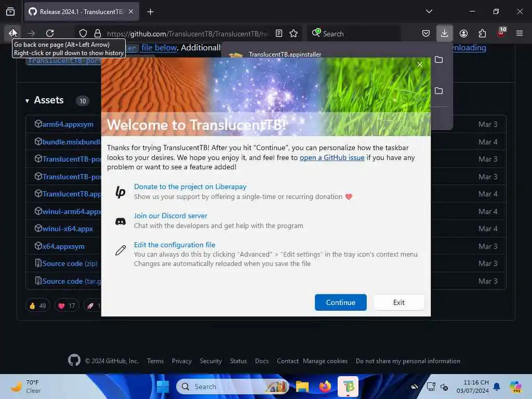Viewport: 532px width, 399px height.
Task: Download Source code (tar.gz)
Action: click(x=72, y=281)
